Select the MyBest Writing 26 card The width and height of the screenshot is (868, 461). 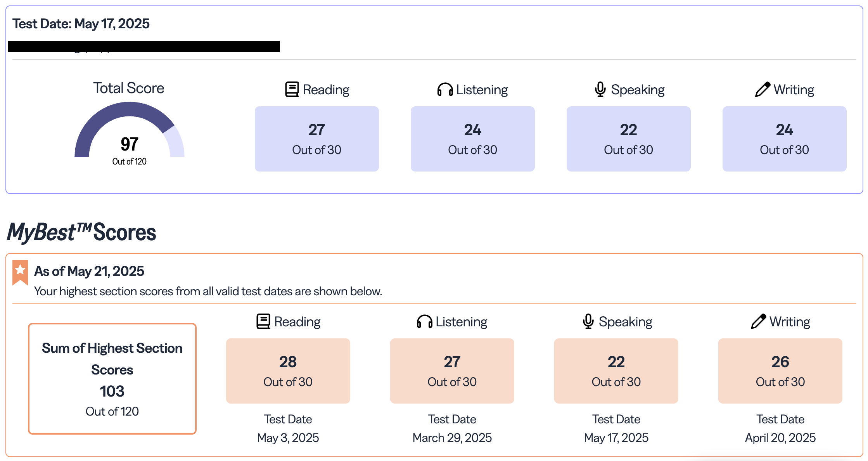coord(780,371)
